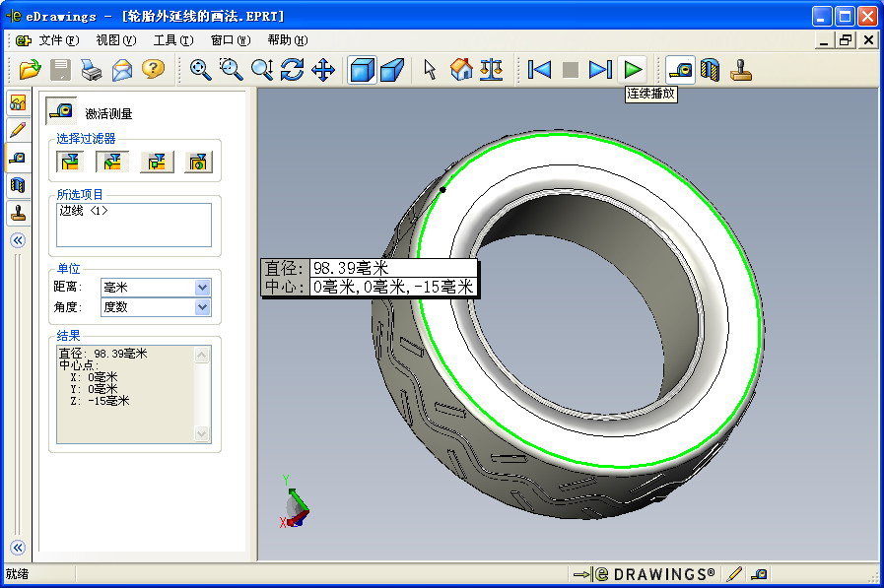Open the Markup pencil sidebar tab
The width and height of the screenshot is (884, 588).
click(18, 130)
